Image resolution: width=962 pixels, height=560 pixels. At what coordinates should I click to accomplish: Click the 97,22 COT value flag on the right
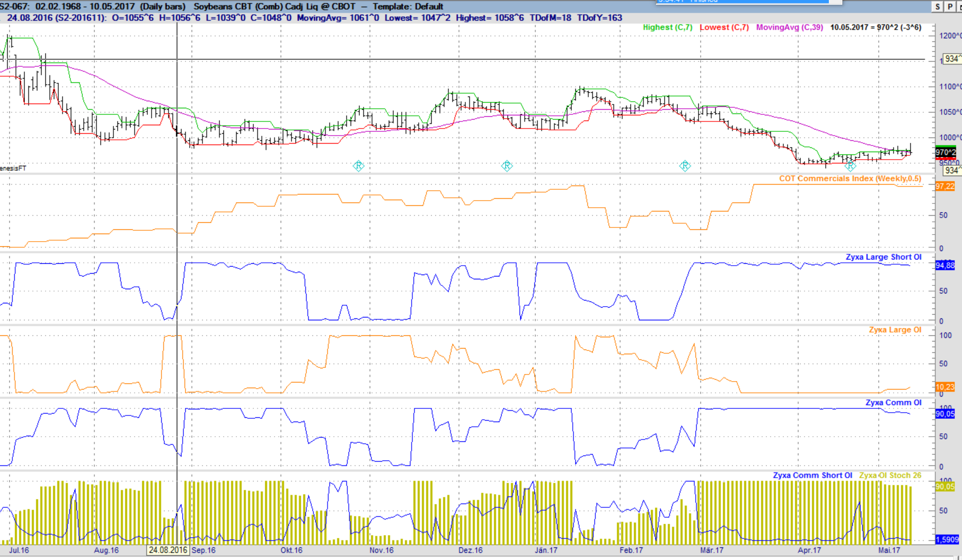click(x=945, y=186)
